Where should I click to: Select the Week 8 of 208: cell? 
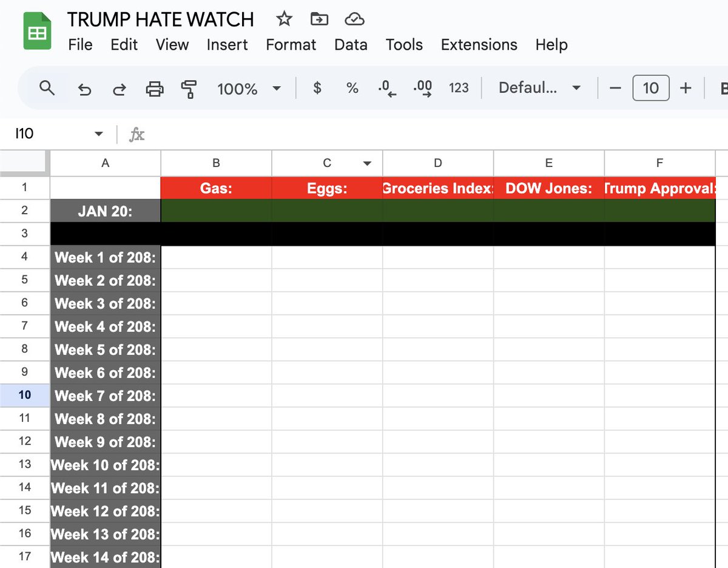point(106,419)
